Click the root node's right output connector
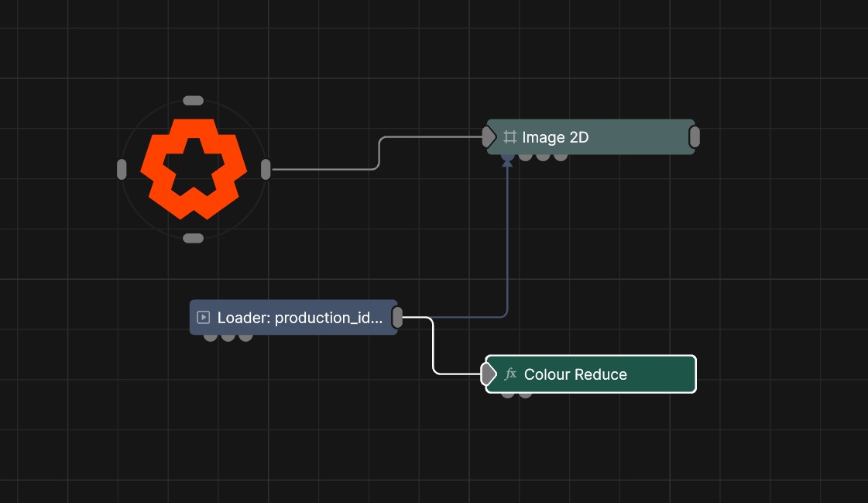This screenshot has width=868, height=503. 266,169
